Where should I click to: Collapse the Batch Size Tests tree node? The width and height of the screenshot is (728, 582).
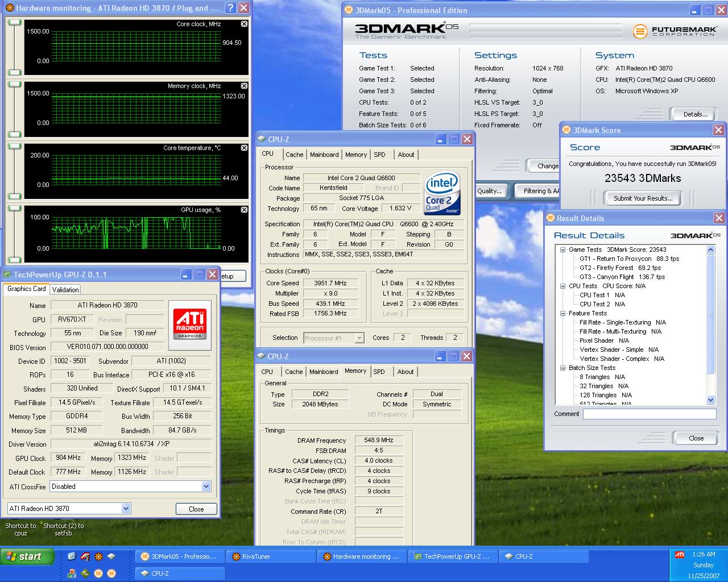click(562, 368)
